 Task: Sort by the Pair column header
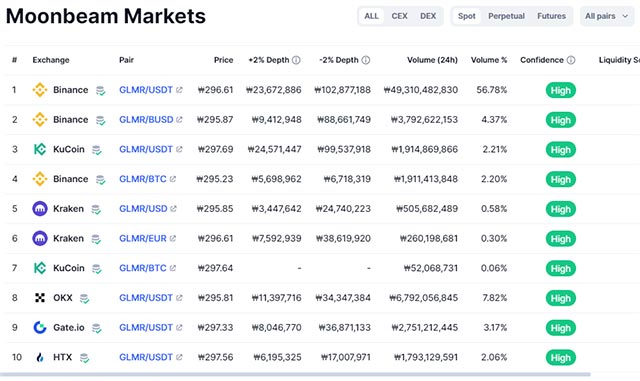click(127, 60)
